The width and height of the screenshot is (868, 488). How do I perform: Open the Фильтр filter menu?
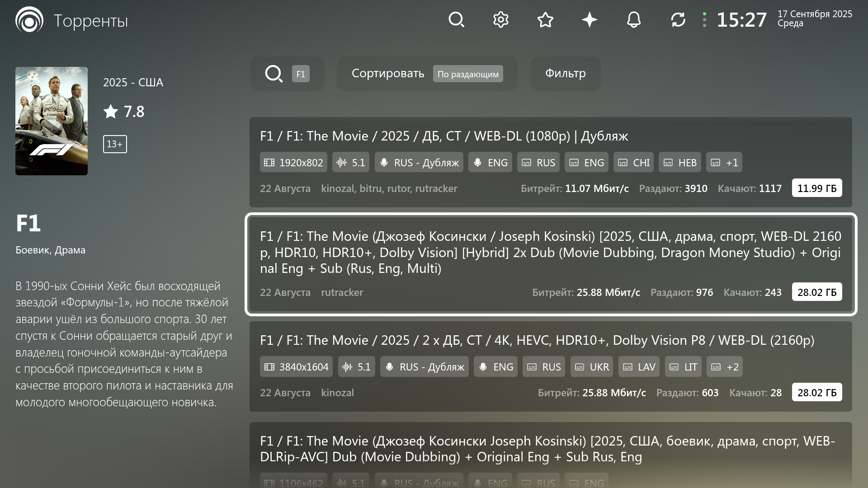tap(565, 74)
